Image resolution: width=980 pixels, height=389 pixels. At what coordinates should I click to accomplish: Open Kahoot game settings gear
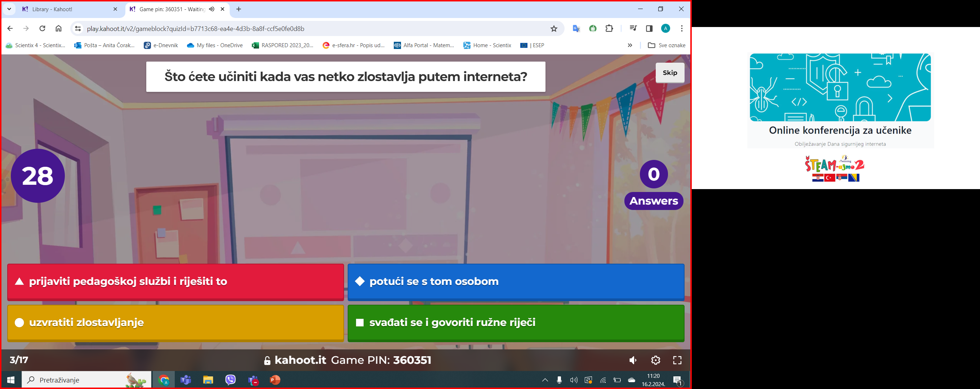[x=655, y=360]
